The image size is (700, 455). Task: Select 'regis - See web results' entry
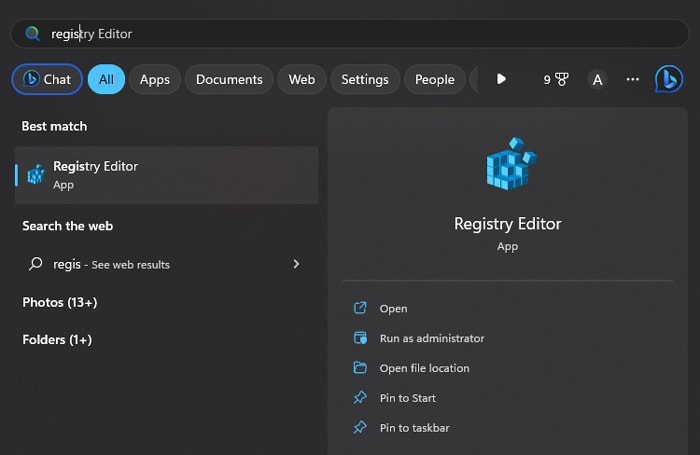tap(167, 264)
